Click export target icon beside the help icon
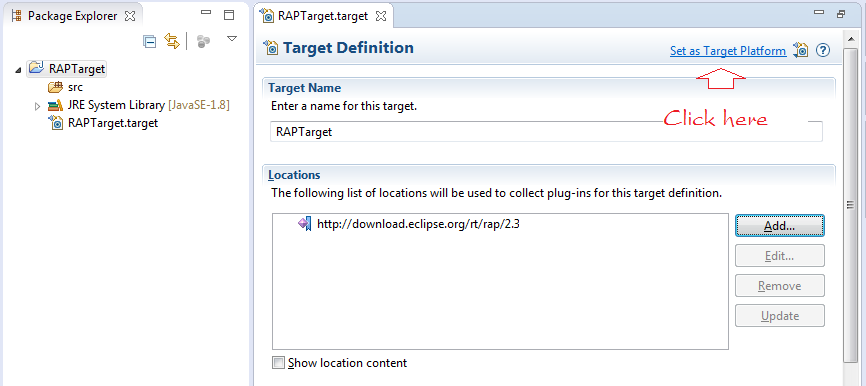 800,50
